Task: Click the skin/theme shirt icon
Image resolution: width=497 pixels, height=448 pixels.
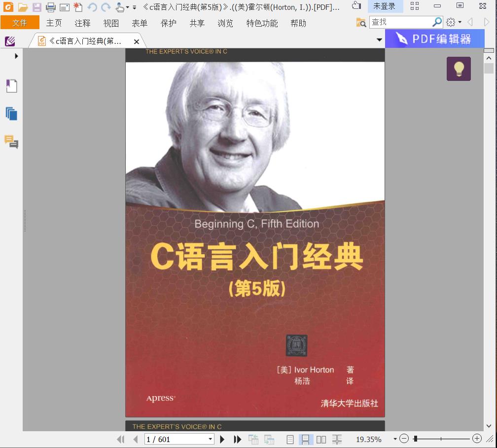Action: pos(356,5)
